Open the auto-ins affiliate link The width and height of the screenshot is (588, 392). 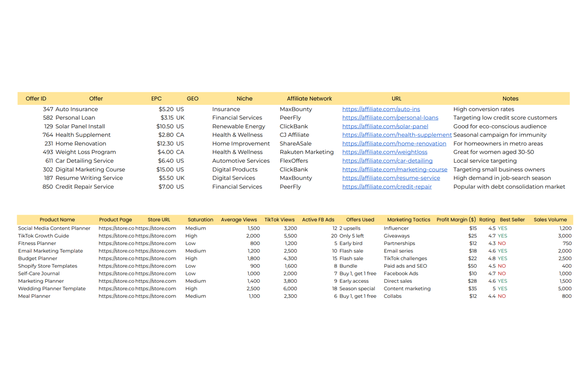[381, 109]
